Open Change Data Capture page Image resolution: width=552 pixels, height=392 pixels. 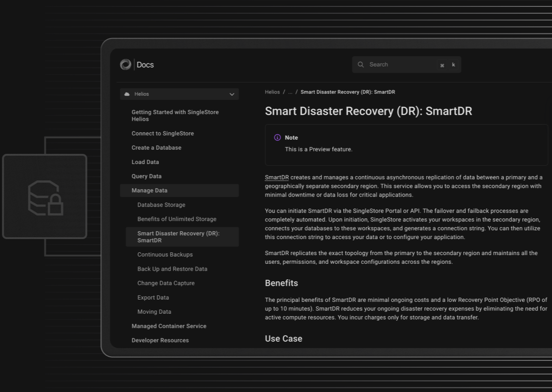click(x=166, y=283)
